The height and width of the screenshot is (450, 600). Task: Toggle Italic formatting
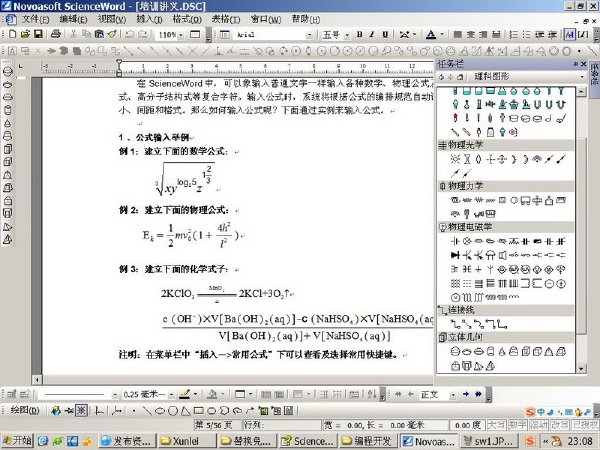[x=372, y=34]
